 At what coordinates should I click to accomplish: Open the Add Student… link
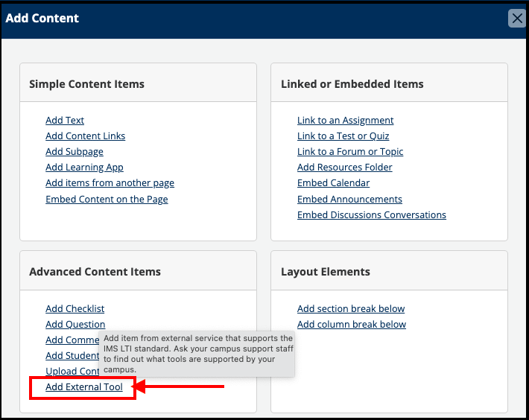(72, 356)
